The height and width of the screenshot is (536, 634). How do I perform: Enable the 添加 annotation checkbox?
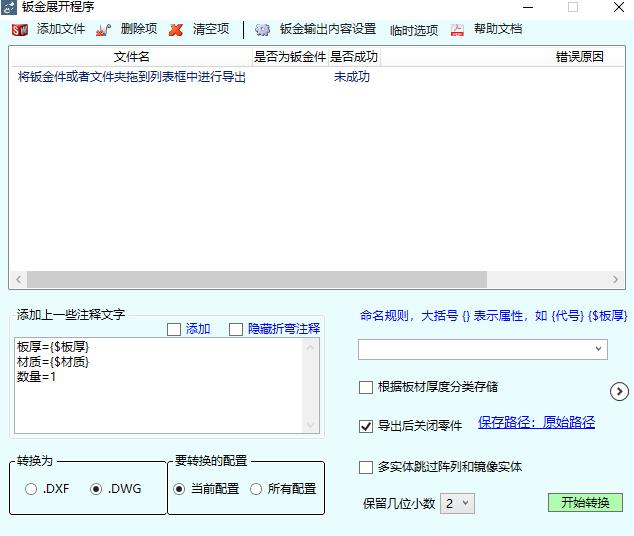tap(174, 329)
